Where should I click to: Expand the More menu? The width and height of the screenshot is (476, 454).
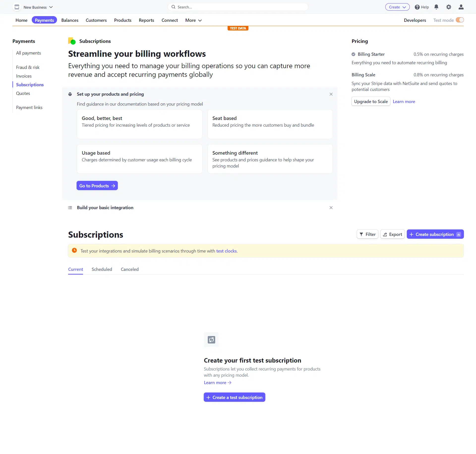point(193,20)
